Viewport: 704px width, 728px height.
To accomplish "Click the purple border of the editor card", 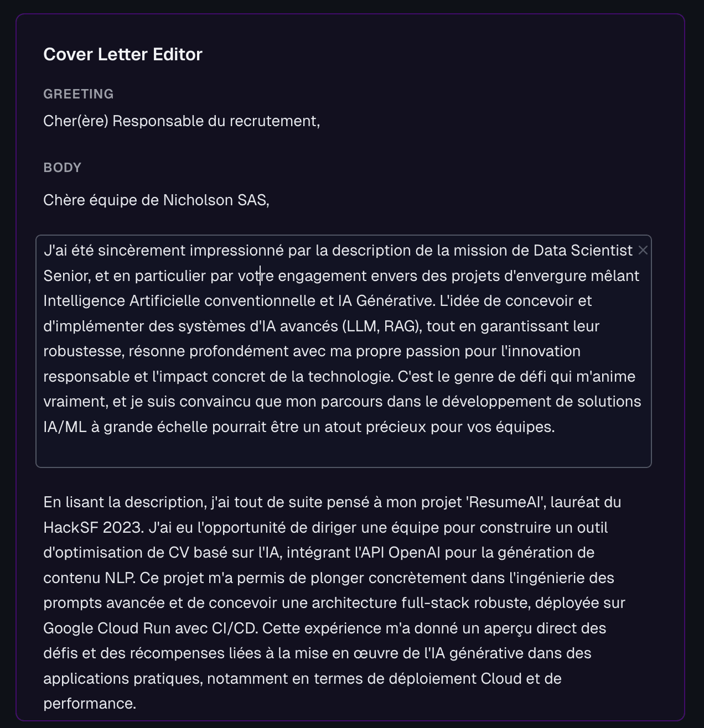I will [15, 360].
